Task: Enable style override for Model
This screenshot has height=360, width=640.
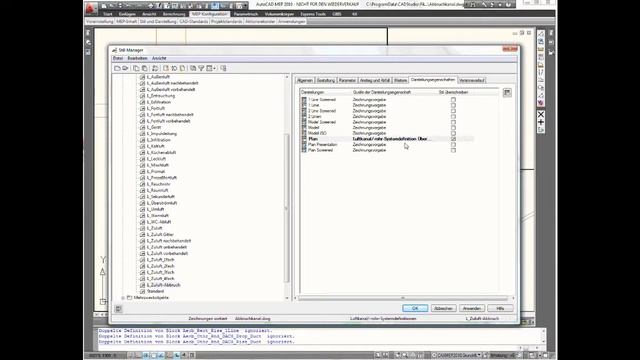Action: point(453,128)
